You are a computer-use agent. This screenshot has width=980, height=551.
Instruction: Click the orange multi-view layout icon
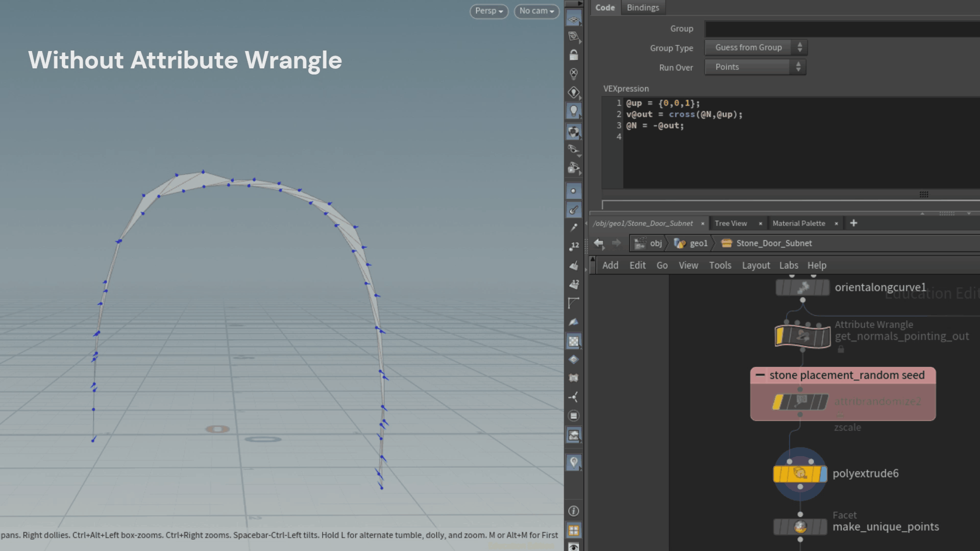(574, 530)
